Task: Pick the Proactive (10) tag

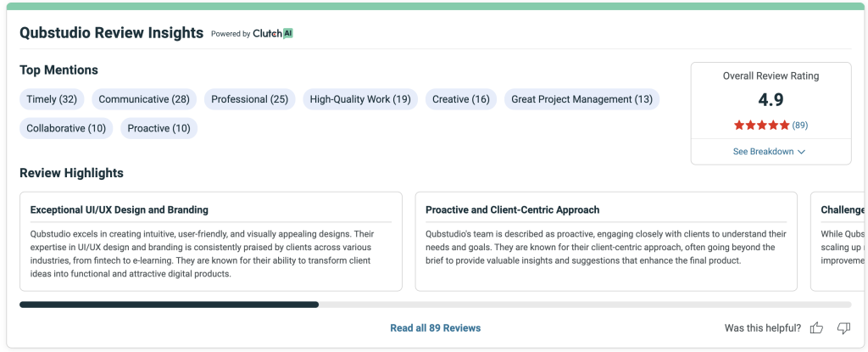Action: tap(159, 128)
